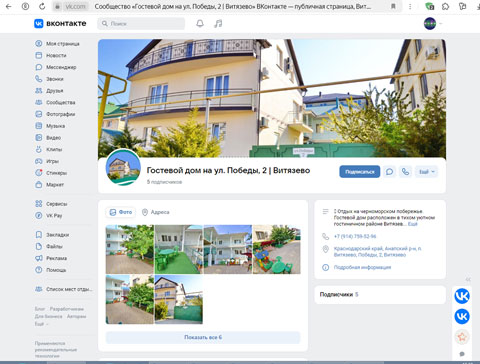Click the call phone icon button

click(405, 172)
